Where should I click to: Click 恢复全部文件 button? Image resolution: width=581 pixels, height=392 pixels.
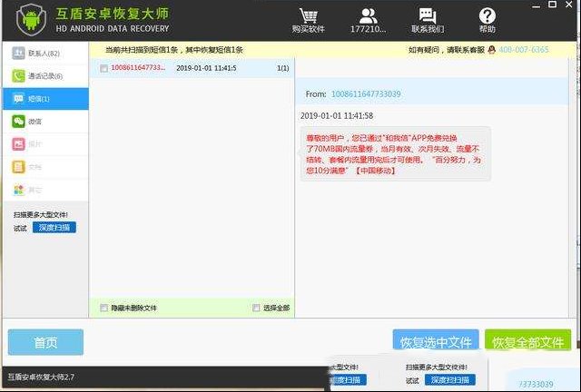tap(527, 340)
